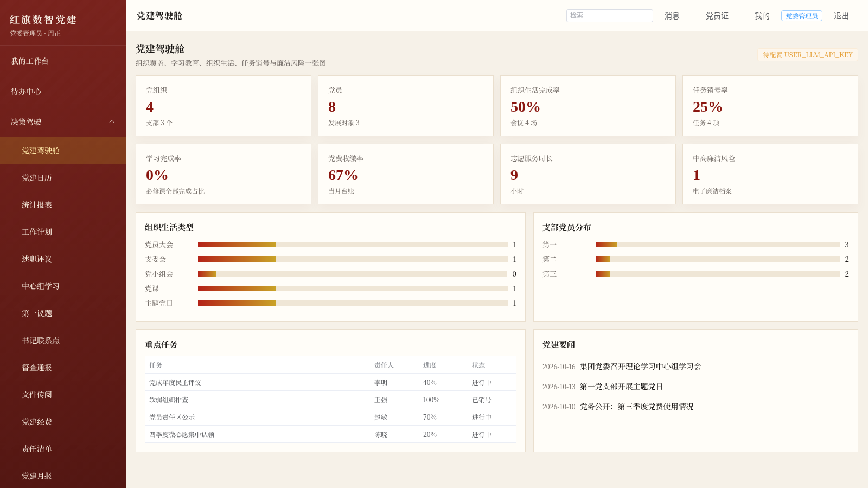
Task: Open news 第一党支部开展主题党日
Action: click(621, 387)
